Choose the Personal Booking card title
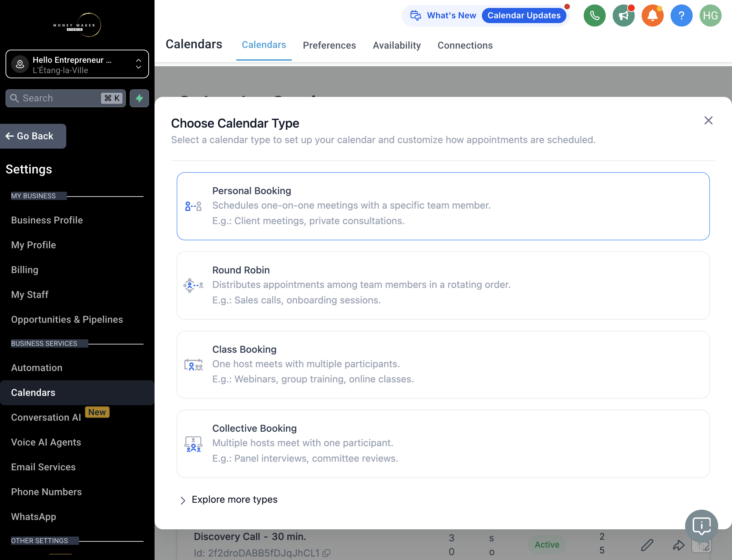 tap(252, 191)
